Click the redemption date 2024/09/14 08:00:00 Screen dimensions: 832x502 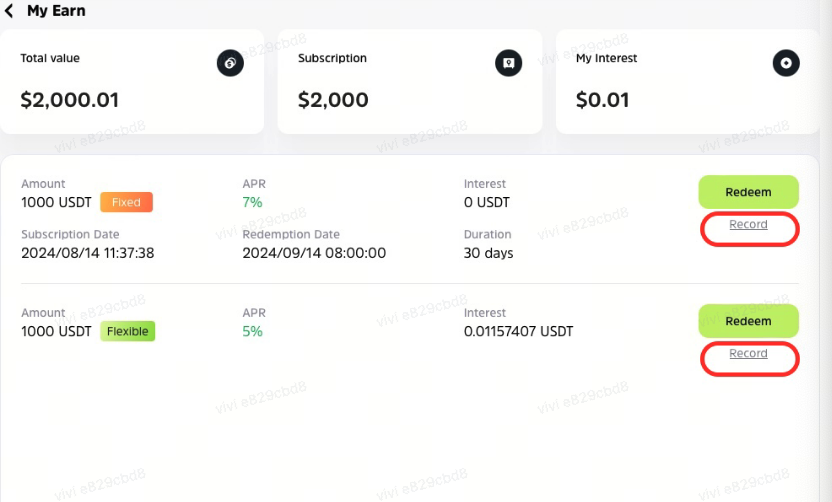[314, 253]
